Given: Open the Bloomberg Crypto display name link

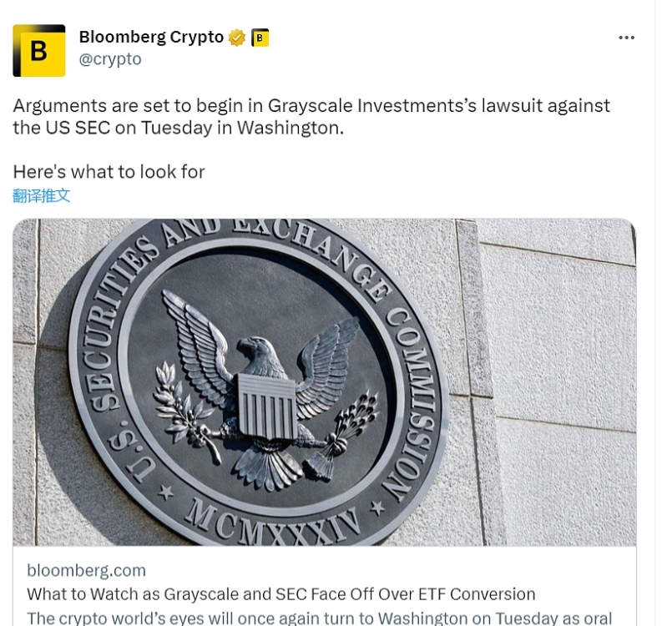Looking at the screenshot, I should click(x=151, y=38).
